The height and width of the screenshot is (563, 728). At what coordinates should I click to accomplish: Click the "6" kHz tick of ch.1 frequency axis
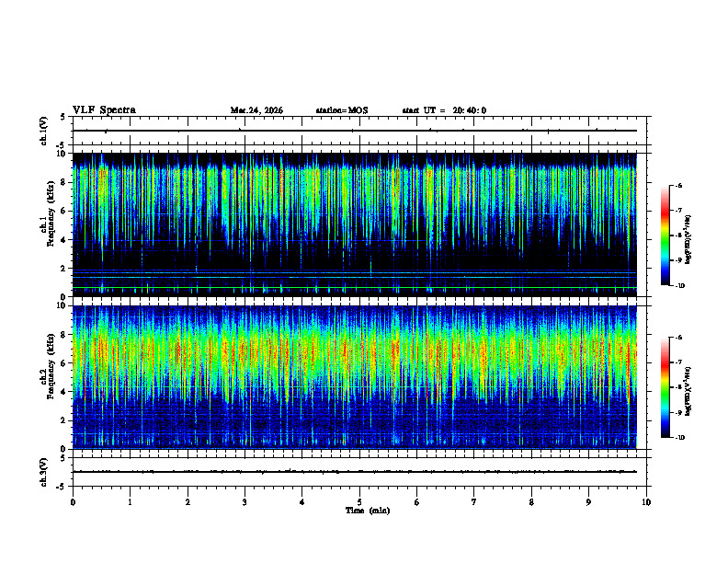point(64,211)
